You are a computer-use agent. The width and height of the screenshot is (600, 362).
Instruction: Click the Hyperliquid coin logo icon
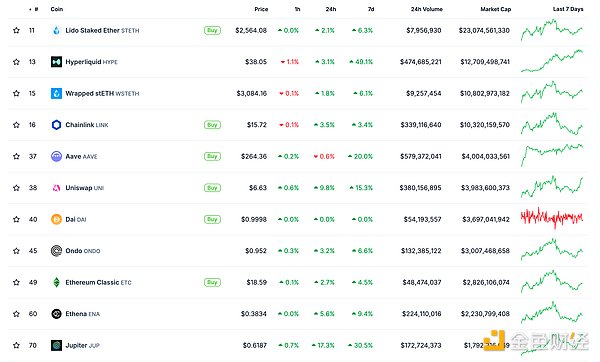(56, 62)
